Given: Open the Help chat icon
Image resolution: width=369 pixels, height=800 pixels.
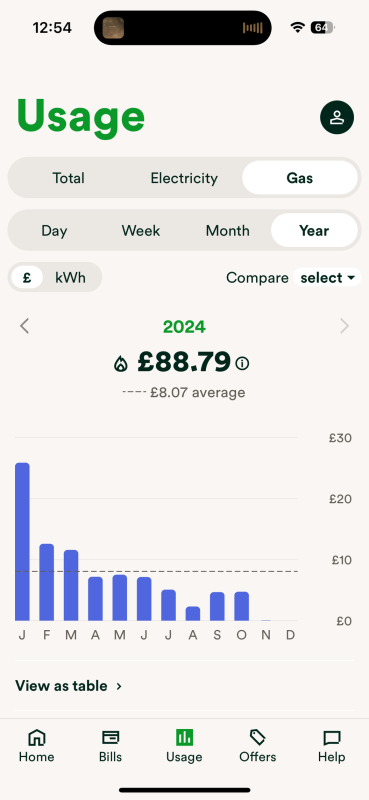Looking at the screenshot, I should [332, 738].
